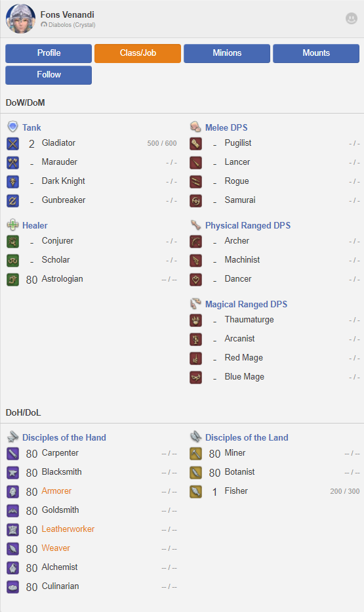Screen dimensions: 364x612
Task: Click the Blacksmith anvil icon
Action: [x=13, y=473]
